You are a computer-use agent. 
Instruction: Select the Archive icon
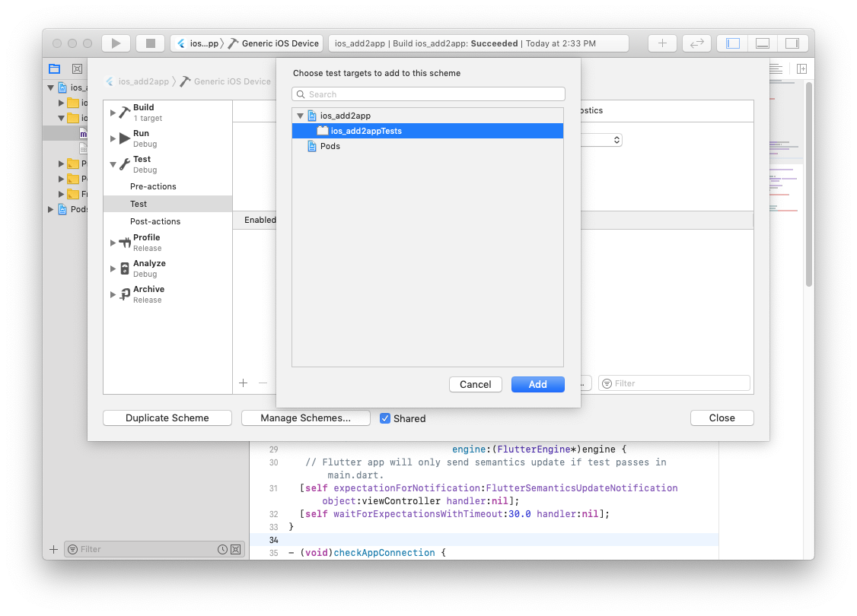(x=125, y=294)
